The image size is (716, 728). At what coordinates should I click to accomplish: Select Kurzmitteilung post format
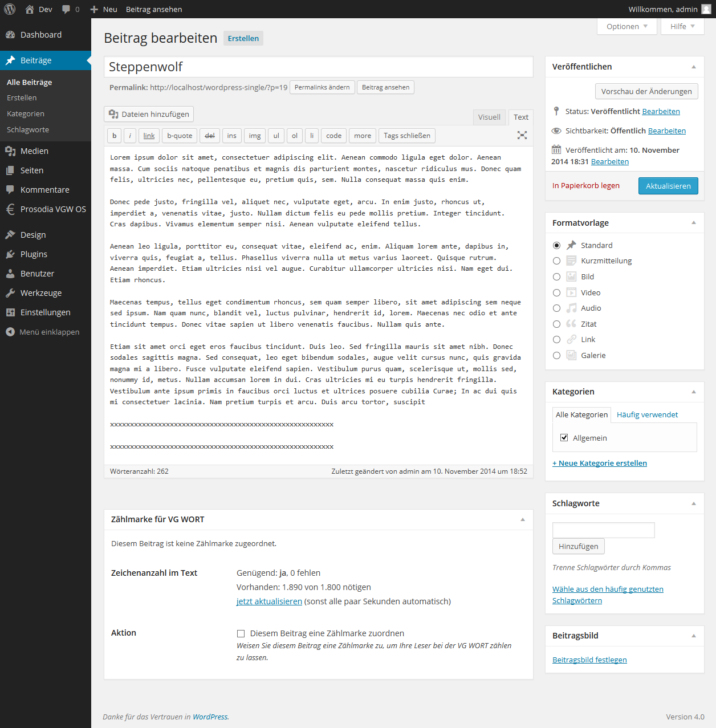pyautogui.click(x=557, y=261)
